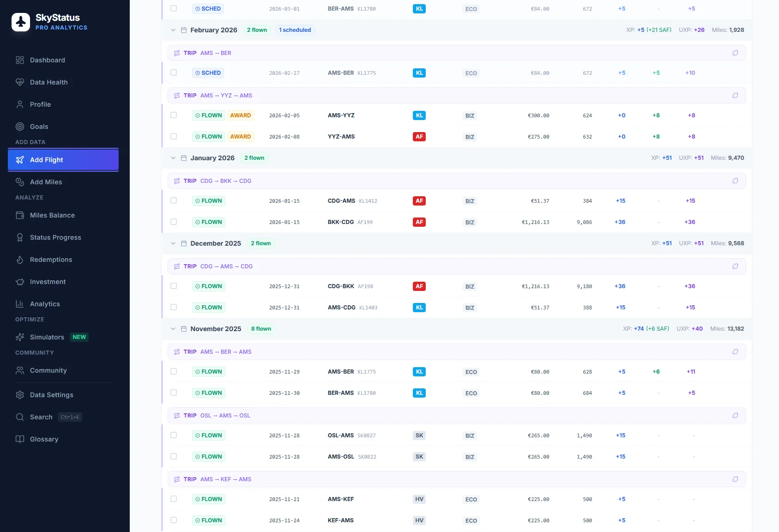Screen dimensions: 779x532
Task: Select the Goals icon in the sidebar
Action: (x=20, y=127)
